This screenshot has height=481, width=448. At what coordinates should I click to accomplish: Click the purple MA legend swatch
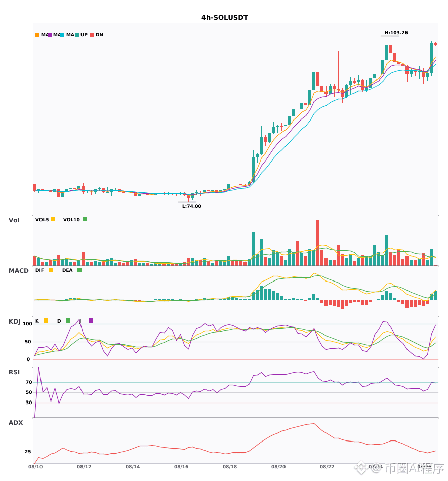click(x=50, y=35)
